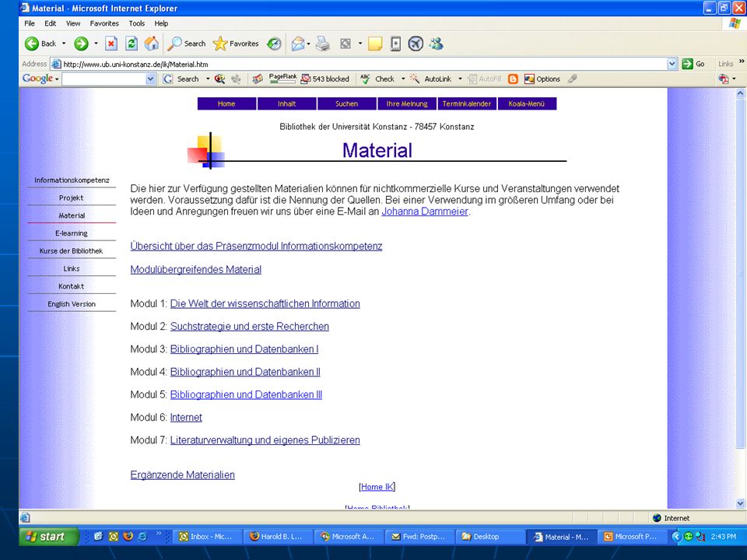
Task: Click the page scrollbar down arrow
Action: click(740, 503)
